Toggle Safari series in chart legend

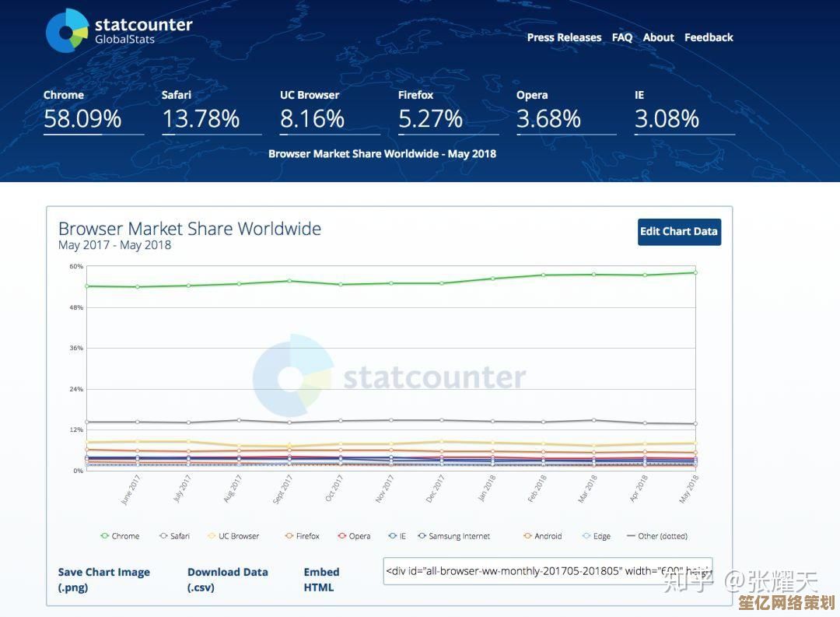175,536
